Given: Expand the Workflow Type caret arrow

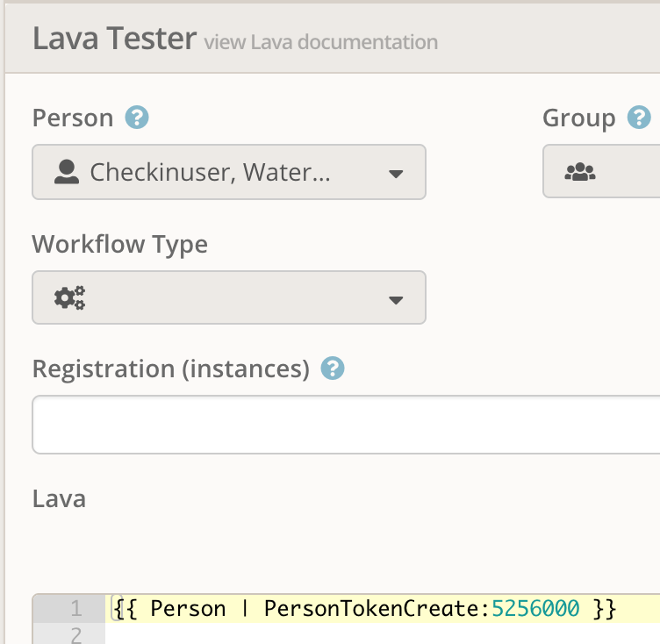Looking at the screenshot, I should click(396, 300).
